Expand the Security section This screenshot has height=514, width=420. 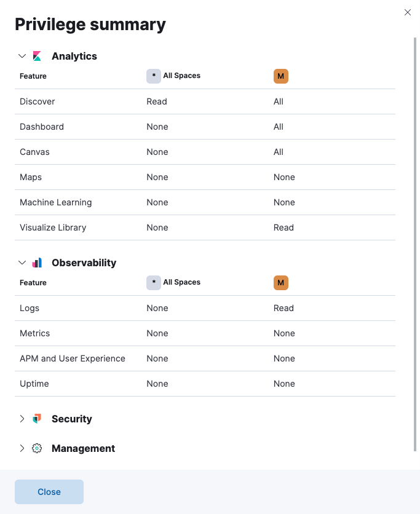[22, 419]
